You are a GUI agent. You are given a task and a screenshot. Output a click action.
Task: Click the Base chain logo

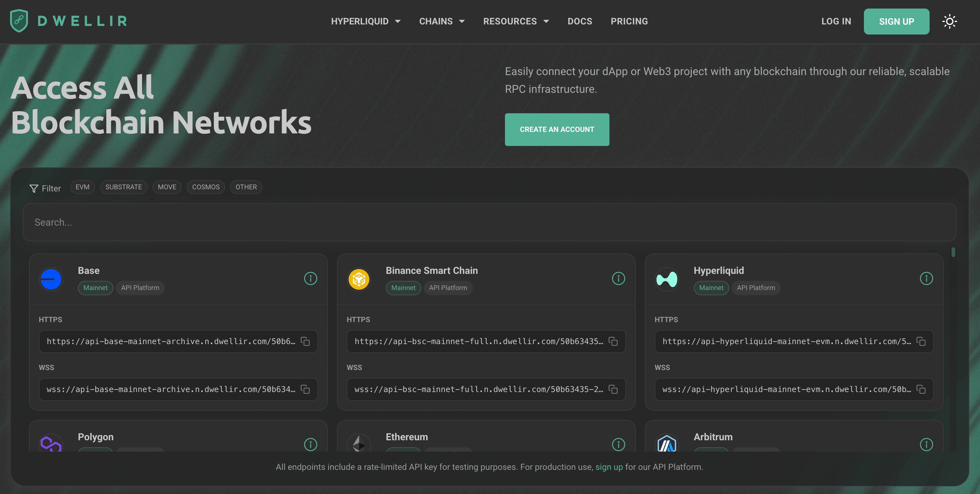click(x=51, y=279)
